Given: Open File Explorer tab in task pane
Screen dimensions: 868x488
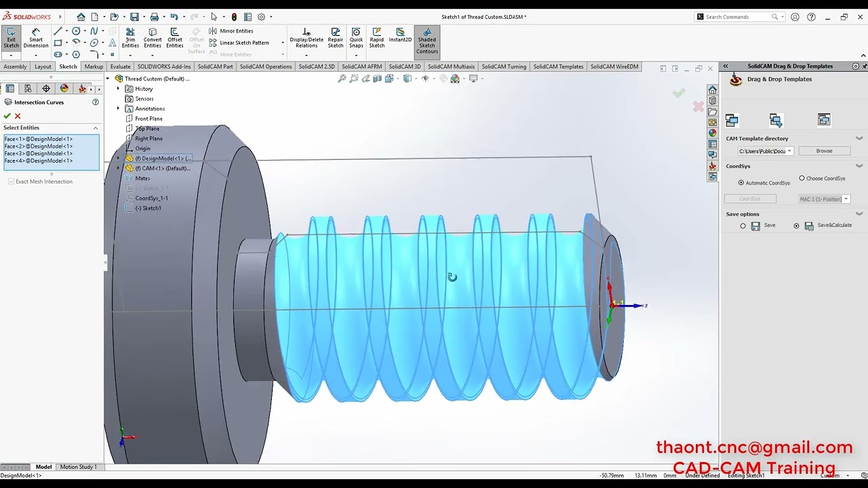Looking at the screenshot, I should [713, 112].
